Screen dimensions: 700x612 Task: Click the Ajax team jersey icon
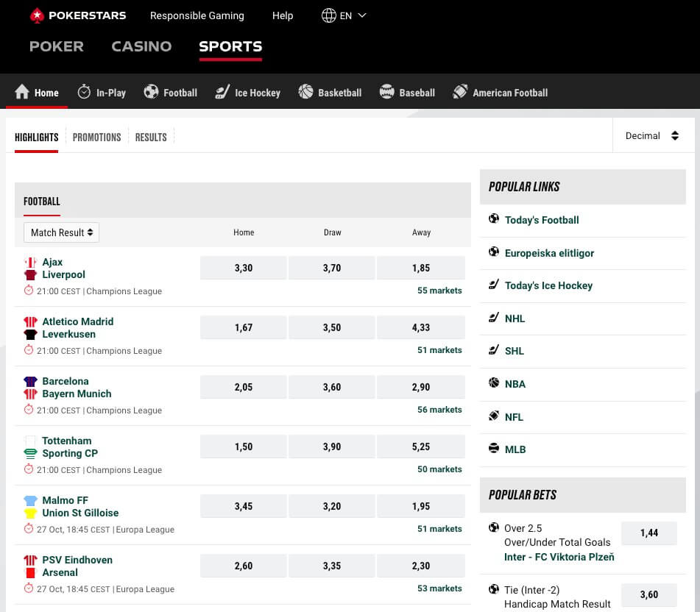[30, 263]
